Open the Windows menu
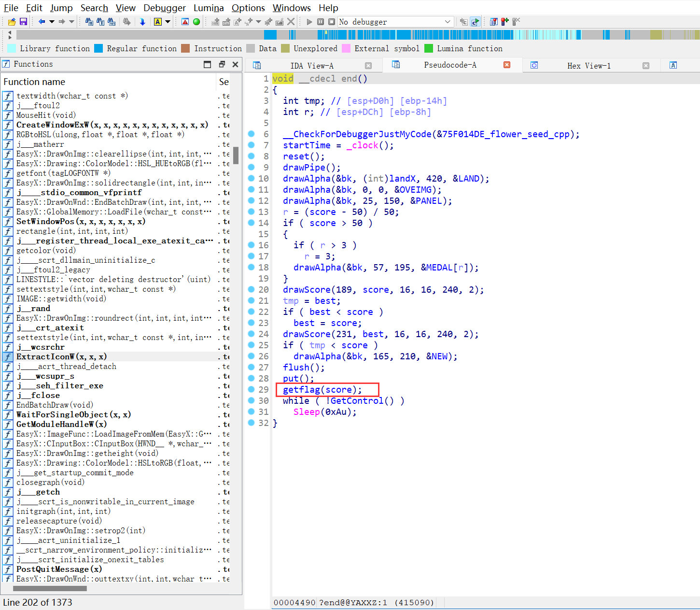700x610 pixels. [292, 8]
